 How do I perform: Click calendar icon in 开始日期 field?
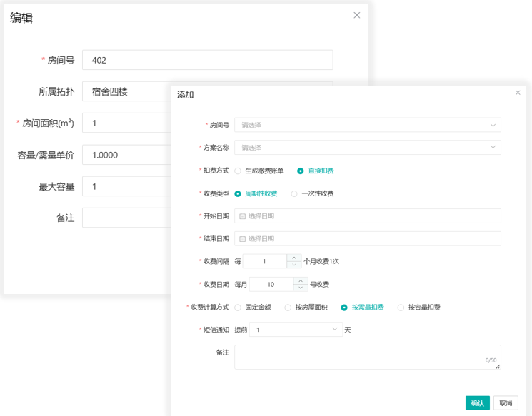click(x=243, y=216)
